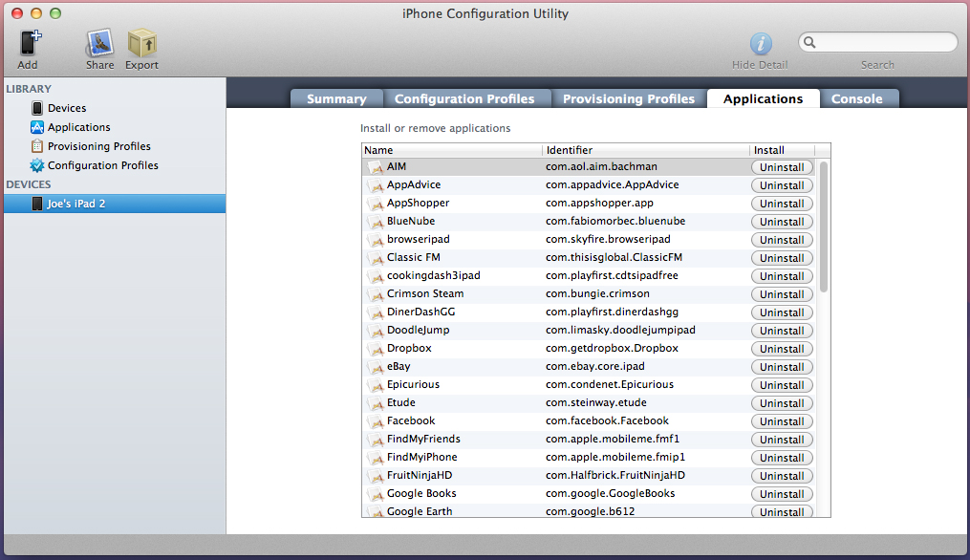Viewport: 970px width, 560px height.
Task: Select Joe's iPad 2 device
Action: (115, 204)
